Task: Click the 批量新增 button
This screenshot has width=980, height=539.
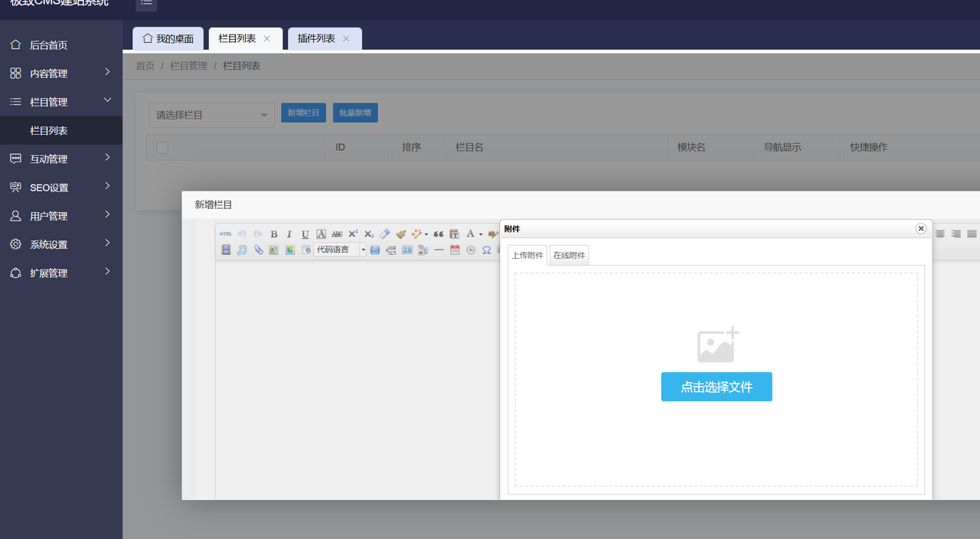Action: pos(355,113)
